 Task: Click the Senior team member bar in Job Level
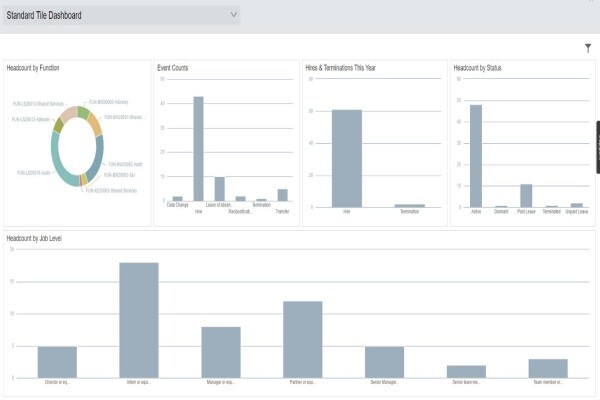point(466,372)
